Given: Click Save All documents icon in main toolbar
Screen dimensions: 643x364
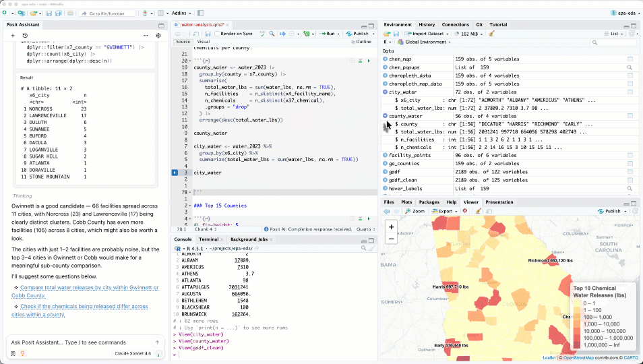Looking at the screenshot, I should tap(58, 13).
